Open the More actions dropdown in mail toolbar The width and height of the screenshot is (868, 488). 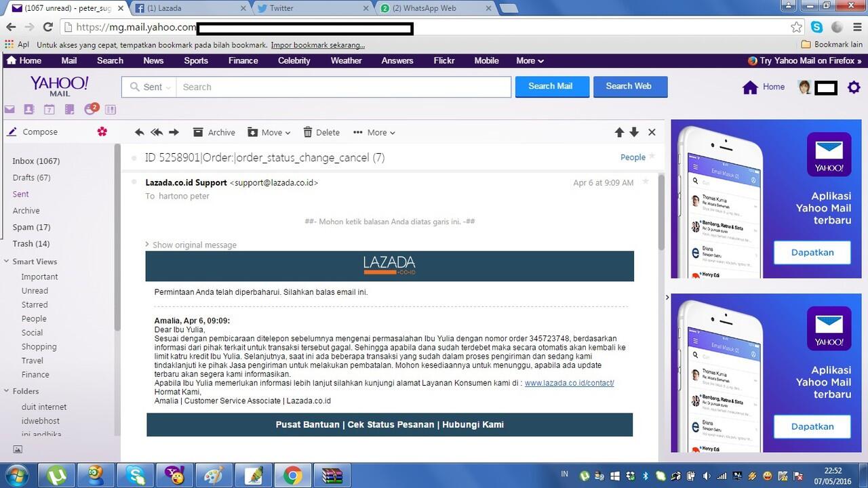click(374, 132)
